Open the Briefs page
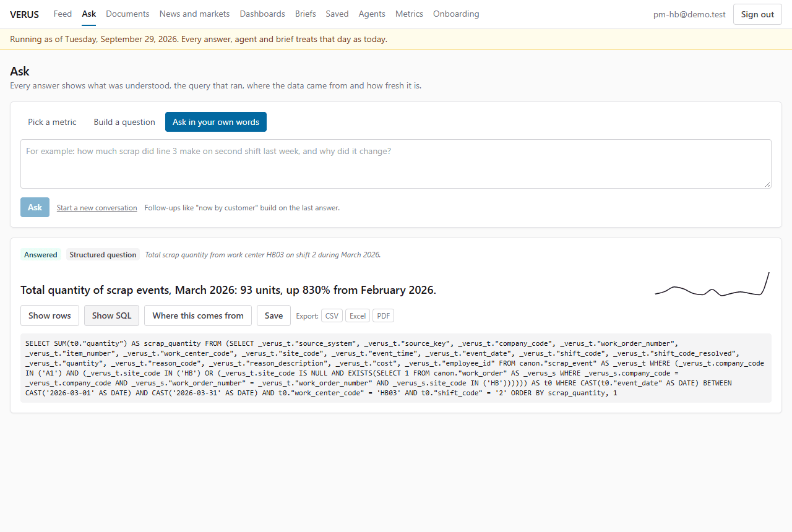The width and height of the screenshot is (792, 532). pyautogui.click(x=306, y=14)
